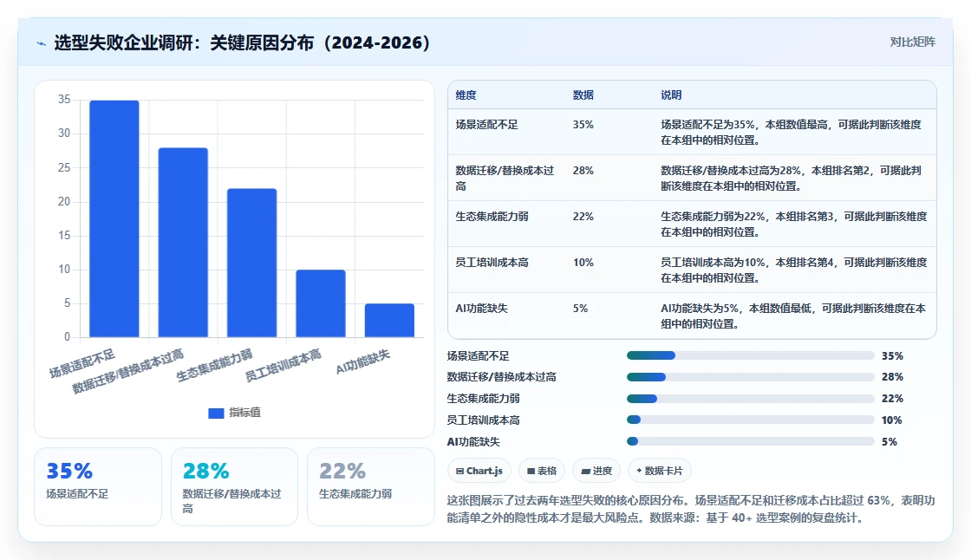971x560 pixels.
Task: Click the 场景适配不足 bar in chart
Action: click(114, 218)
